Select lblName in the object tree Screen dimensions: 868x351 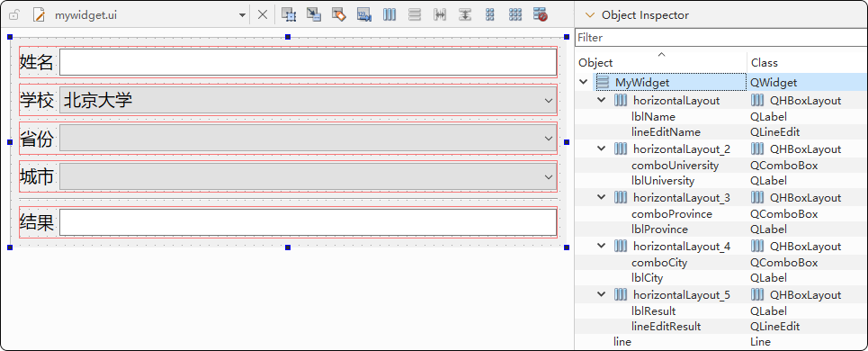(653, 117)
